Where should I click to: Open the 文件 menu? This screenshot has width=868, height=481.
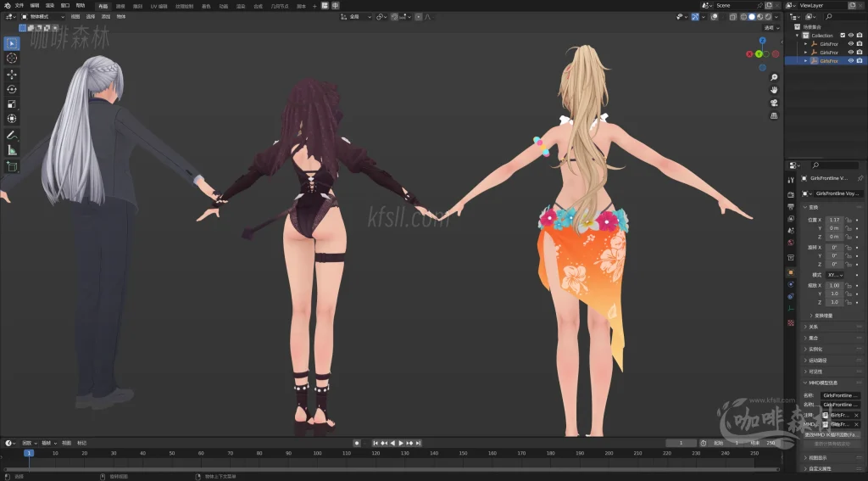click(x=19, y=6)
